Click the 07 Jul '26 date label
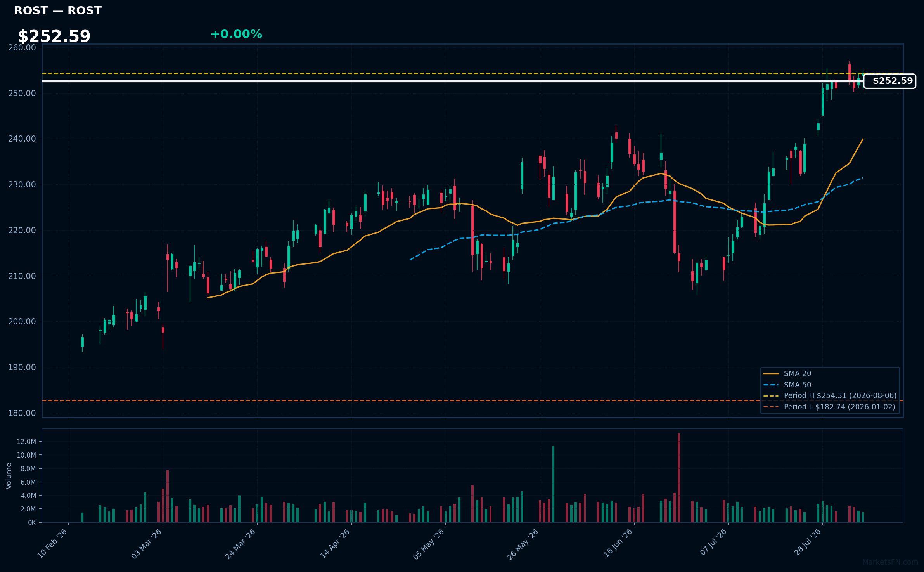 pyautogui.click(x=713, y=543)
